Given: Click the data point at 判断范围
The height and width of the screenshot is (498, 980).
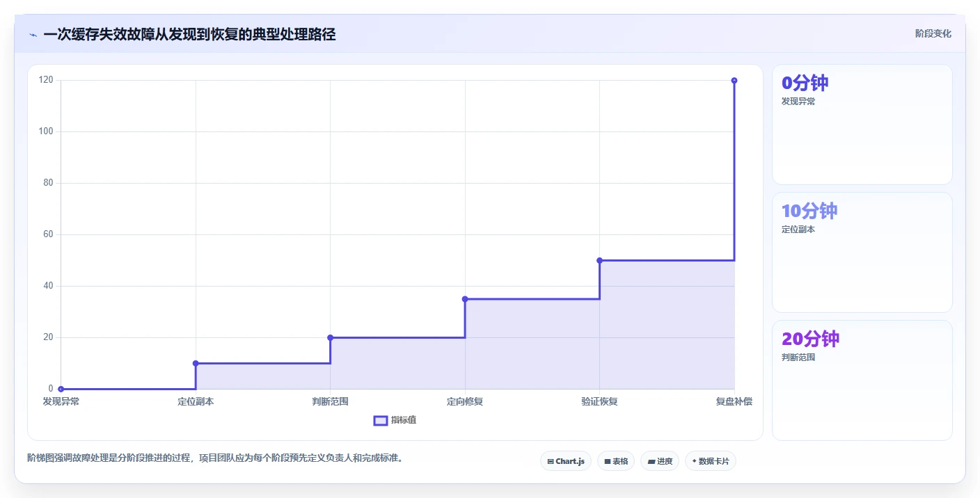Looking at the screenshot, I should click(331, 337).
